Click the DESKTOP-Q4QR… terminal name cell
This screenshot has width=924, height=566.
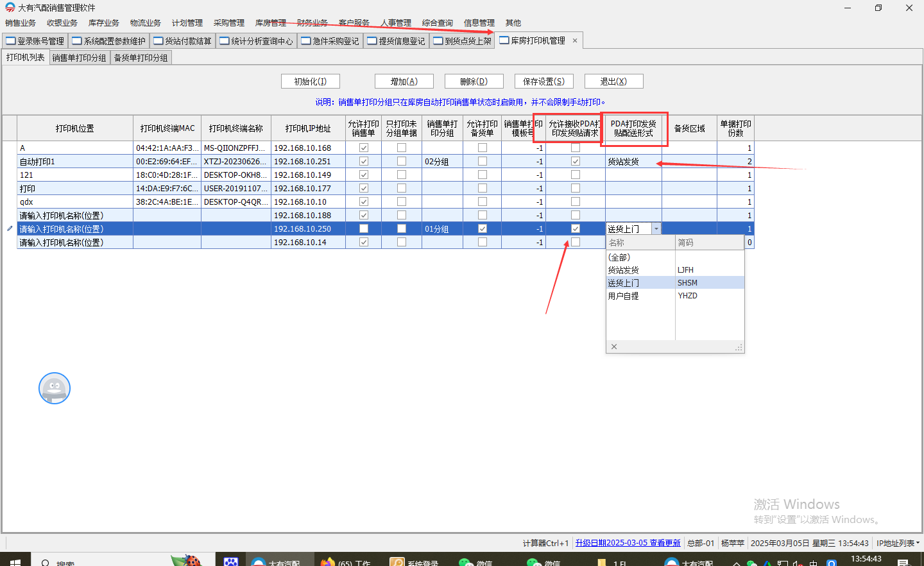tap(236, 202)
